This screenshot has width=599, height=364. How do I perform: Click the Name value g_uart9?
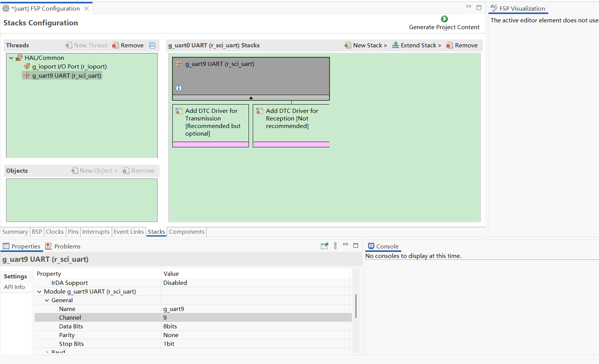174,309
